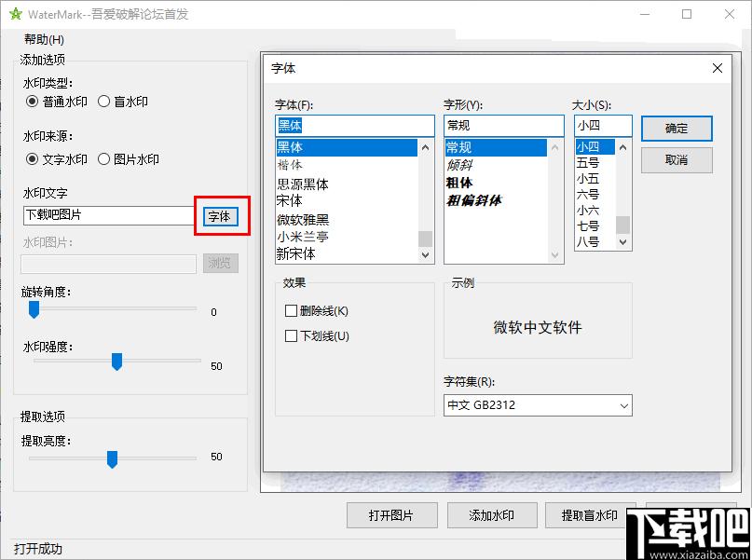
Task: Choose the 普通水印 radio option
Action: click(x=33, y=102)
